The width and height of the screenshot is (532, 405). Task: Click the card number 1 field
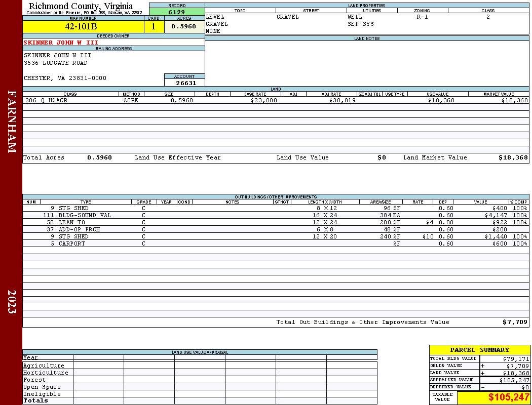tap(154, 27)
